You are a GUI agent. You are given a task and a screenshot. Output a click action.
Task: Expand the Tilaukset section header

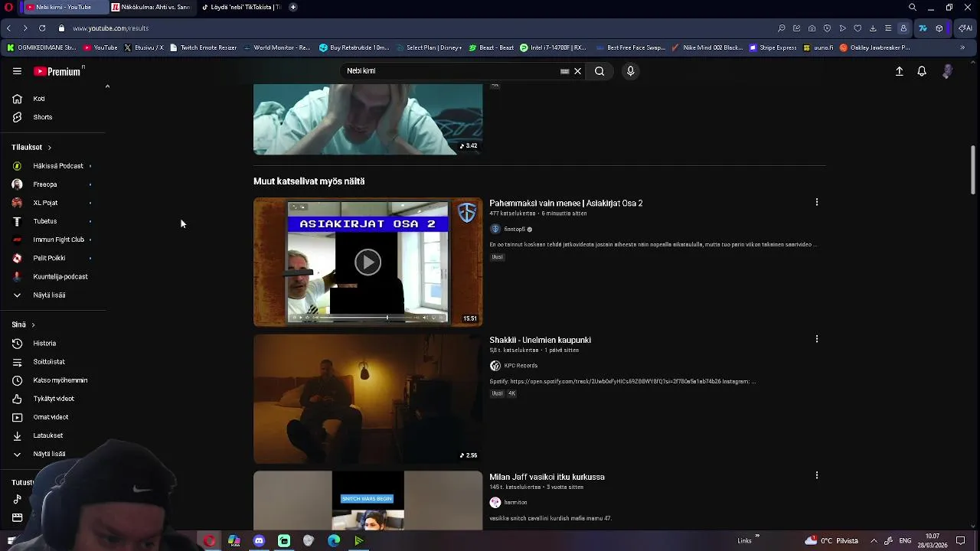31,147
